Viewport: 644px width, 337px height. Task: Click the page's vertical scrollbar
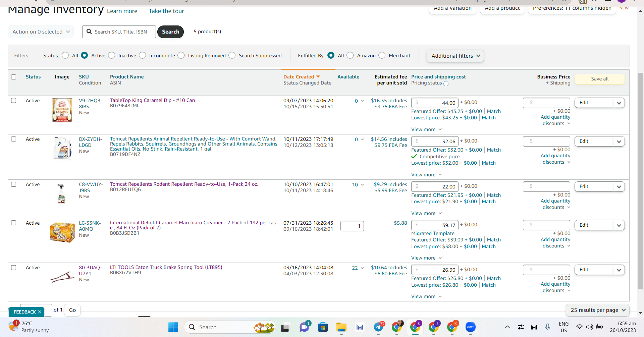tap(640, 180)
